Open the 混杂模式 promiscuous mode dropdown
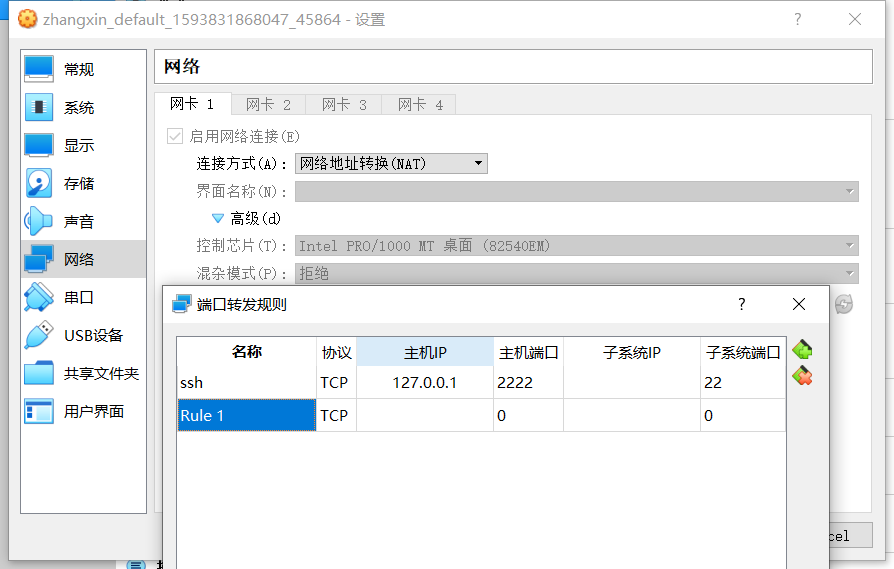894x569 pixels. pos(576,273)
